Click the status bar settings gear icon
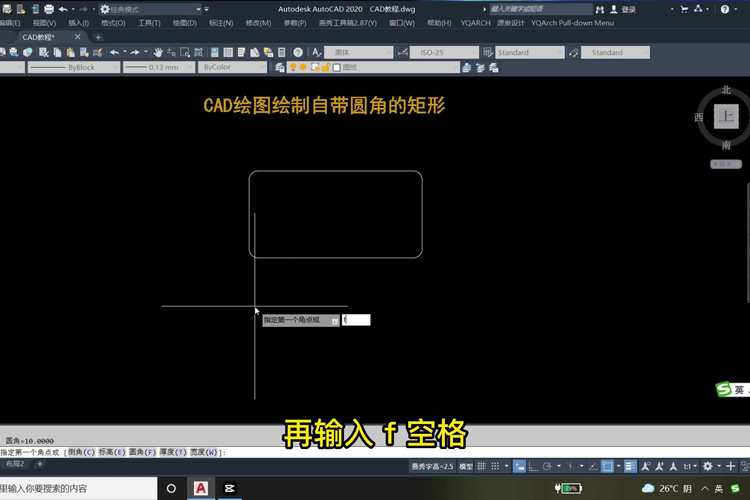The height and width of the screenshot is (500, 750). coord(707,466)
